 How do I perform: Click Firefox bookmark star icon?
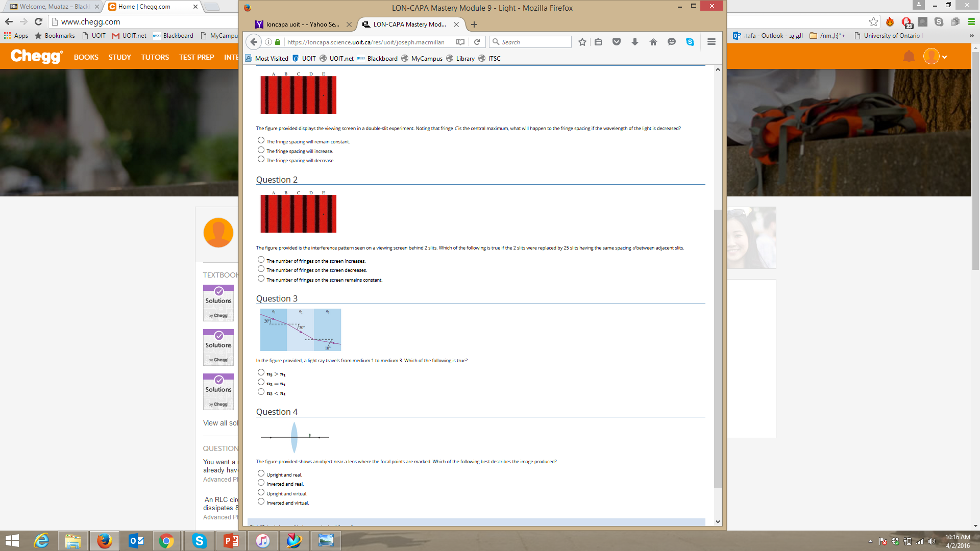(x=582, y=42)
